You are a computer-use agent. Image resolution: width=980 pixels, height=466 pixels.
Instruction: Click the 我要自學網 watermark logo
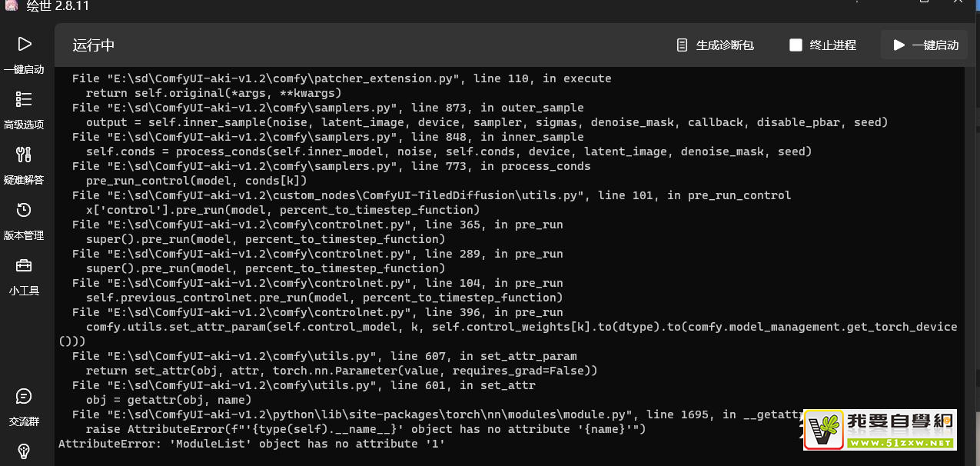coord(880,429)
